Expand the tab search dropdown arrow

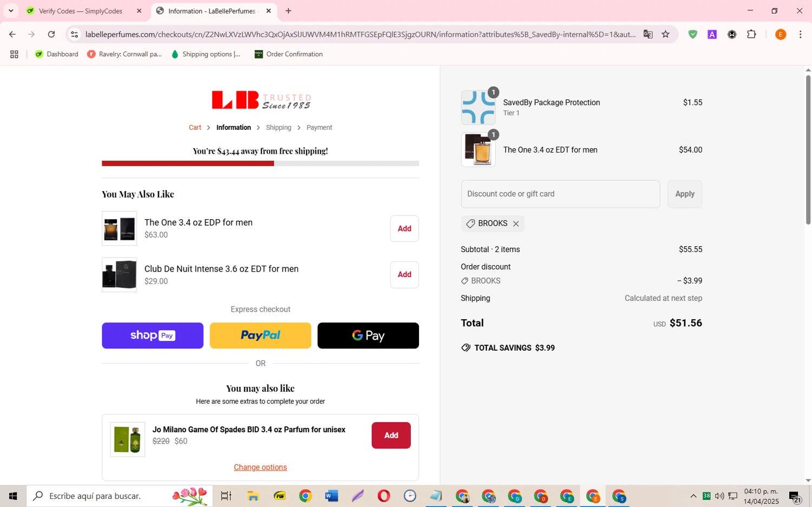[x=10, y=11]
